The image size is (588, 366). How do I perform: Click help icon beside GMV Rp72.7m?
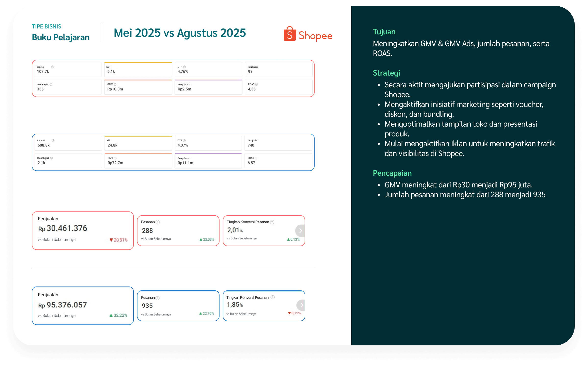tap(115, 158)
